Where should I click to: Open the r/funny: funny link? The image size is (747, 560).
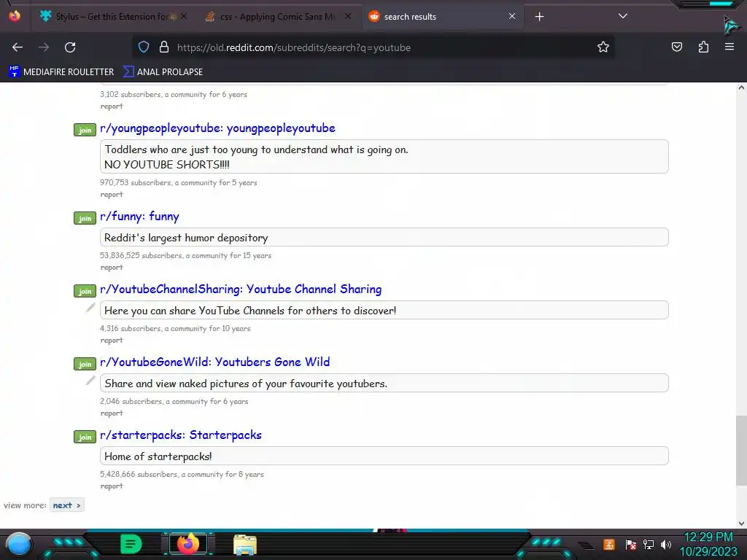139,217
